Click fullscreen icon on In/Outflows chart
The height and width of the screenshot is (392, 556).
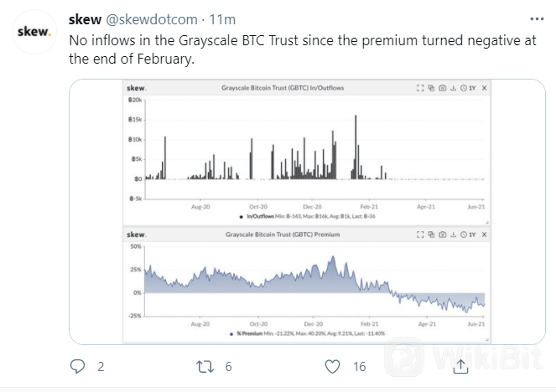(420, 88)
